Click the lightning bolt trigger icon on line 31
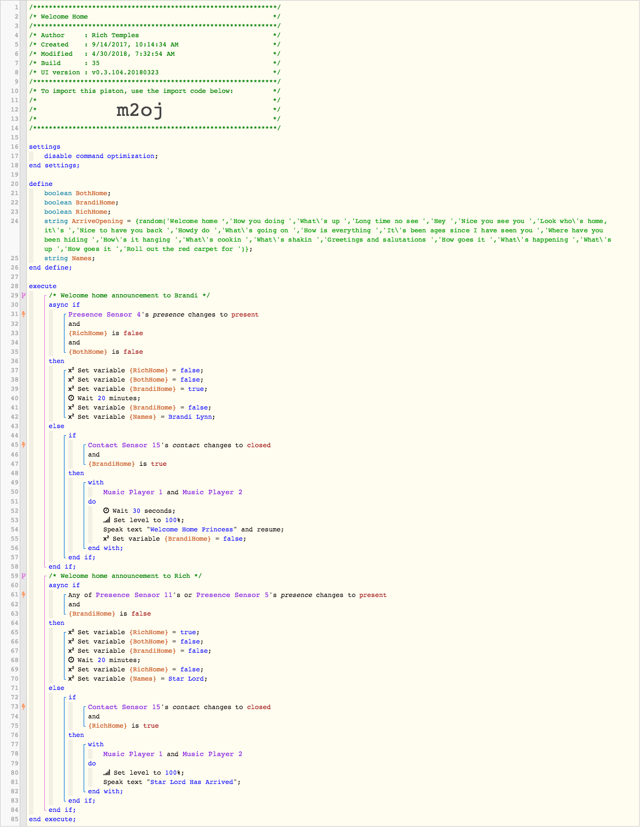 [24, 314]
